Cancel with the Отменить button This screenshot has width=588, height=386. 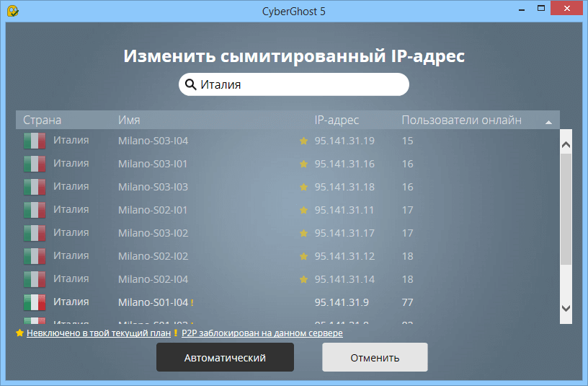(x=375, y=358)
